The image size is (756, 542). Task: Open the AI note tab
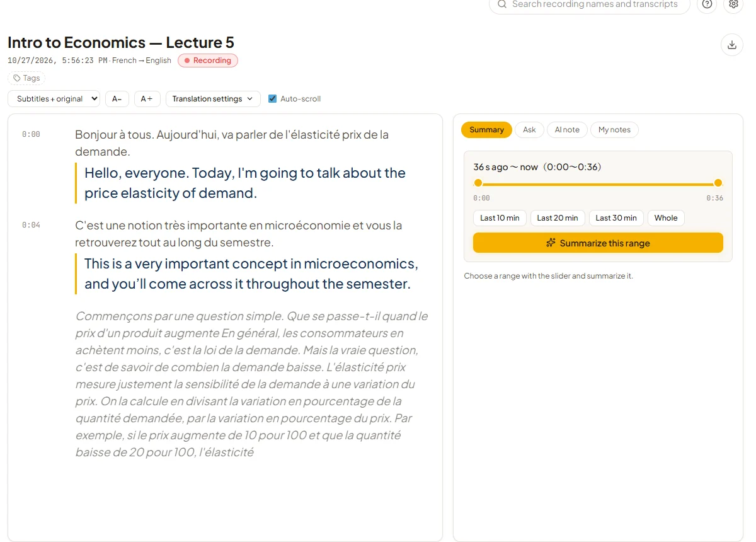[567, 130]
